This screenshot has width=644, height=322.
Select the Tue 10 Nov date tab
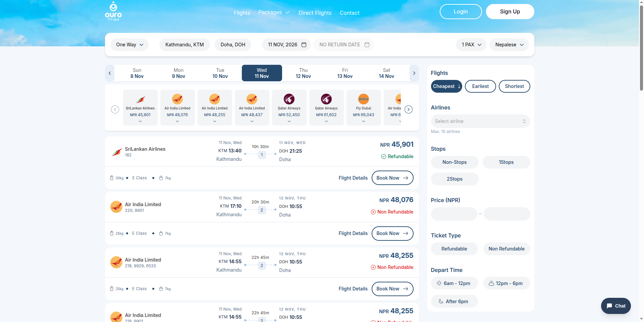[220, 73]
